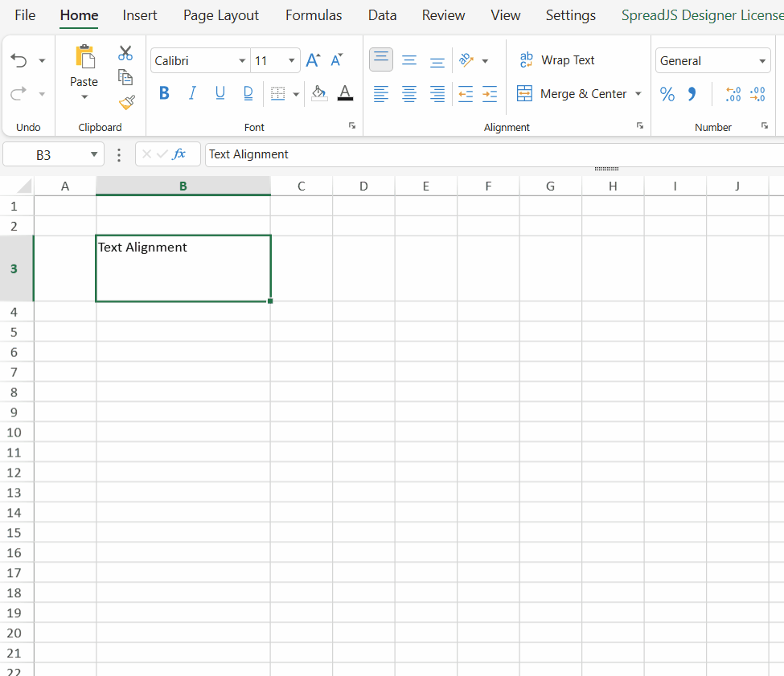Screen dimensions: 784x676
Task: Apply percent style number format
Action: [x=667, y=94]
